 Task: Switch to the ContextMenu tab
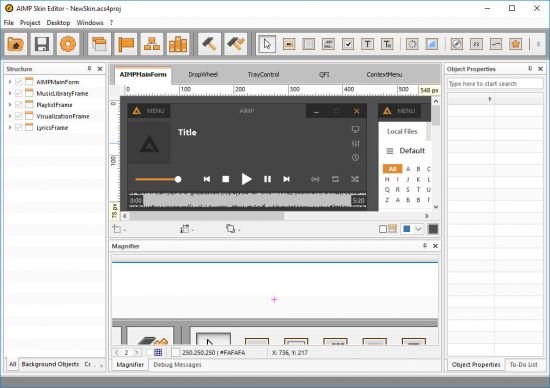click(x=384, y=74)
